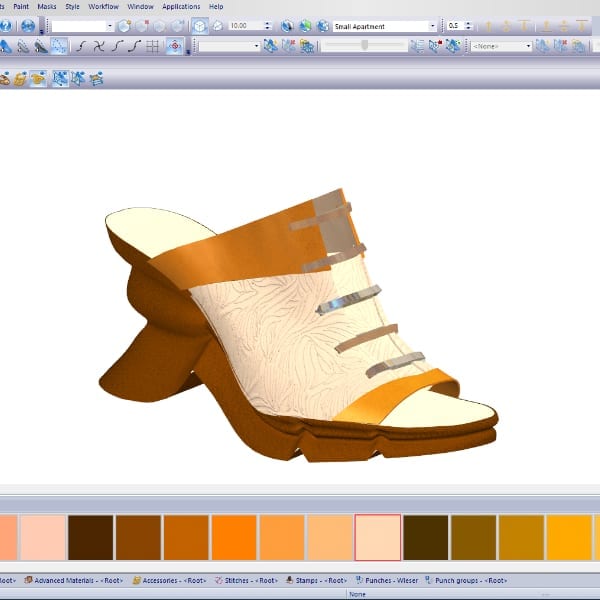Open the Workflow menu

(x=103, y=6)
